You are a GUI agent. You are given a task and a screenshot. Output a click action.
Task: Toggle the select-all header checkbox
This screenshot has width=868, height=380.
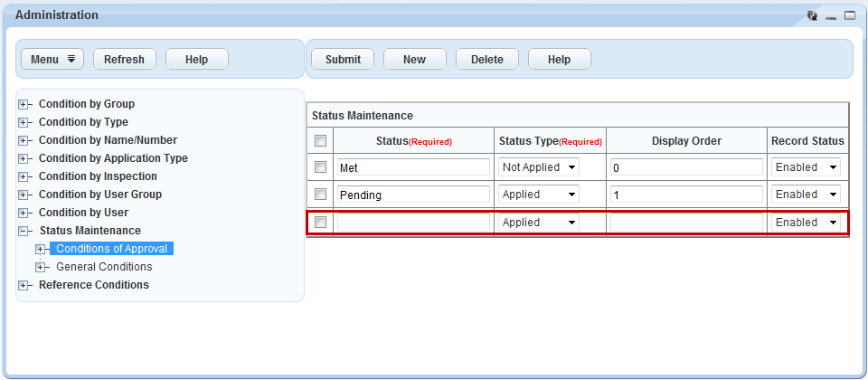320,141
